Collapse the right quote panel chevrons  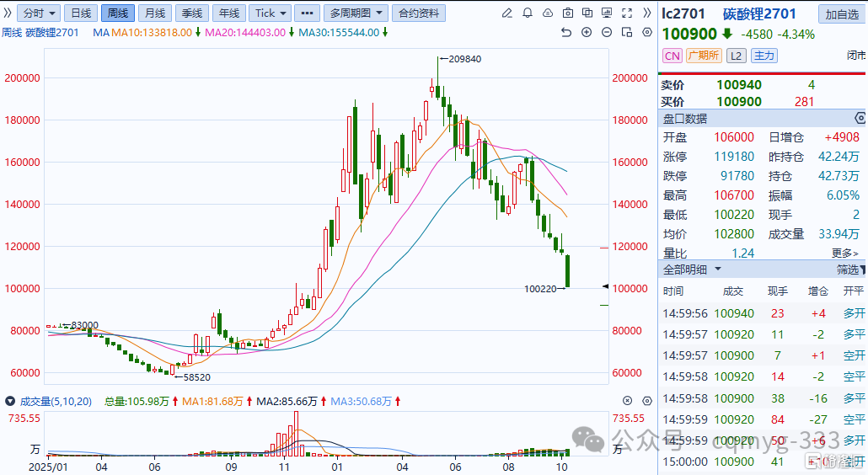pyautogui.click(x=647, y=13)
